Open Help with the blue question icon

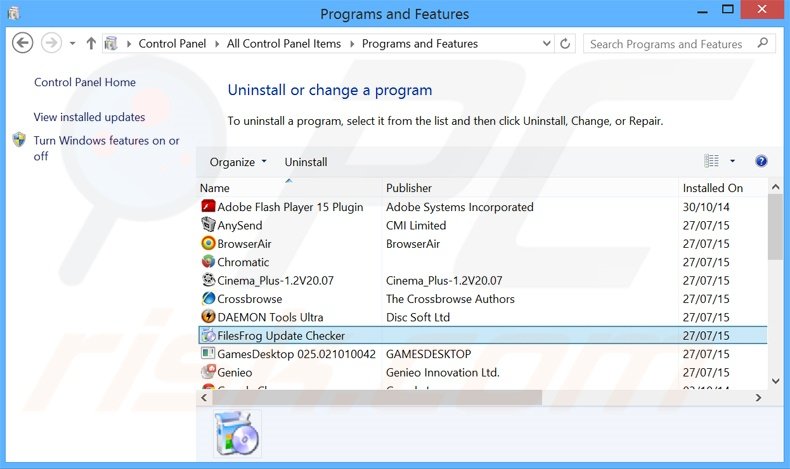(761, 161)
